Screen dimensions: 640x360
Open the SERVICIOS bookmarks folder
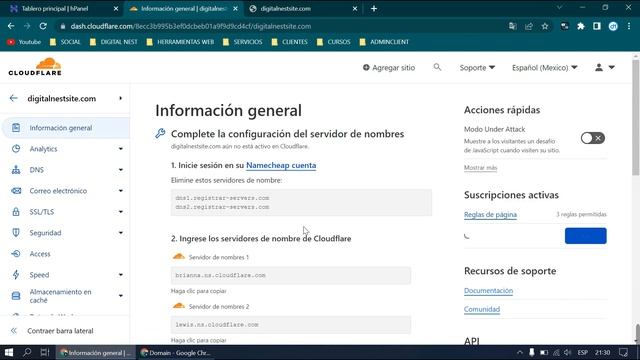pyautogui.click(x=242, y=42)
